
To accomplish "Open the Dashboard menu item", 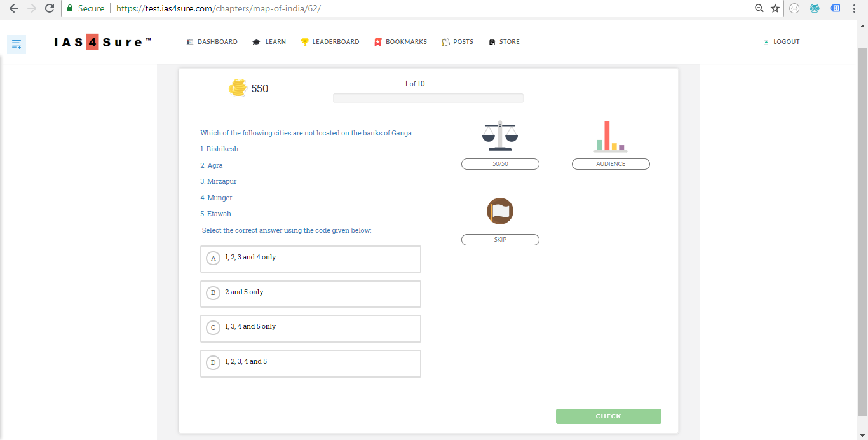I will [212, 42].
